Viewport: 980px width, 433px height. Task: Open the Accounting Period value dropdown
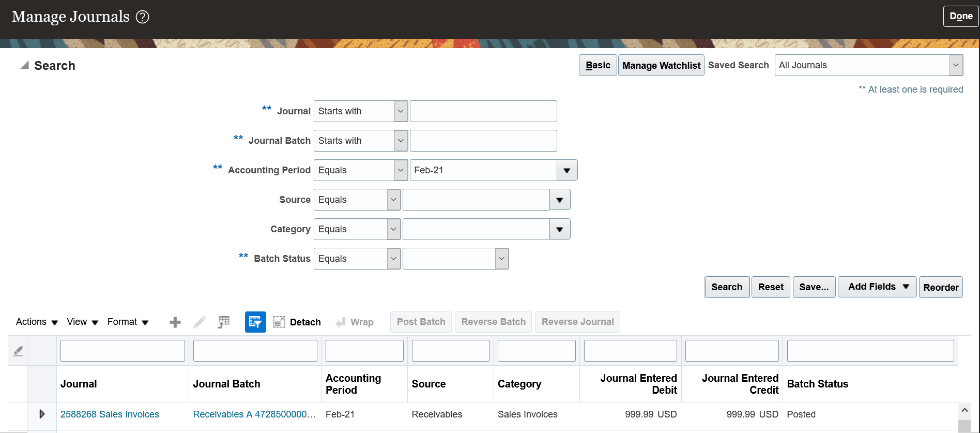pos(567,170)
